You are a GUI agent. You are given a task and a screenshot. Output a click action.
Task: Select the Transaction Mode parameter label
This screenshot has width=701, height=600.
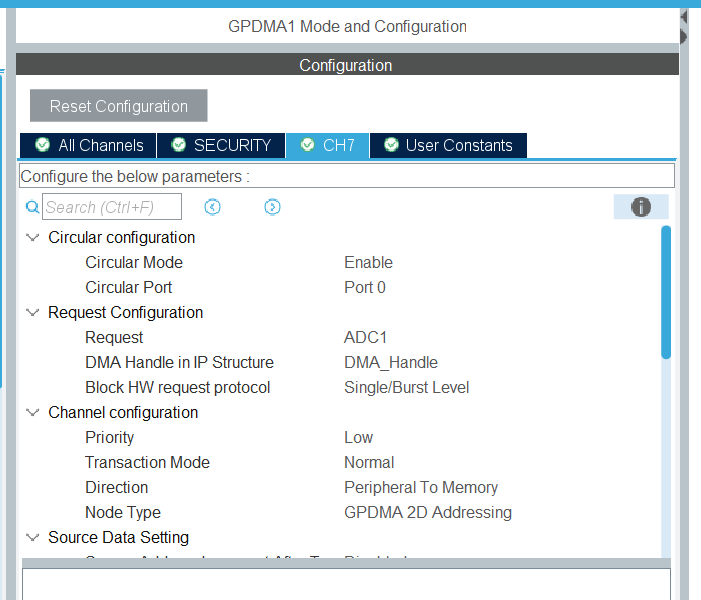[148, 463]
